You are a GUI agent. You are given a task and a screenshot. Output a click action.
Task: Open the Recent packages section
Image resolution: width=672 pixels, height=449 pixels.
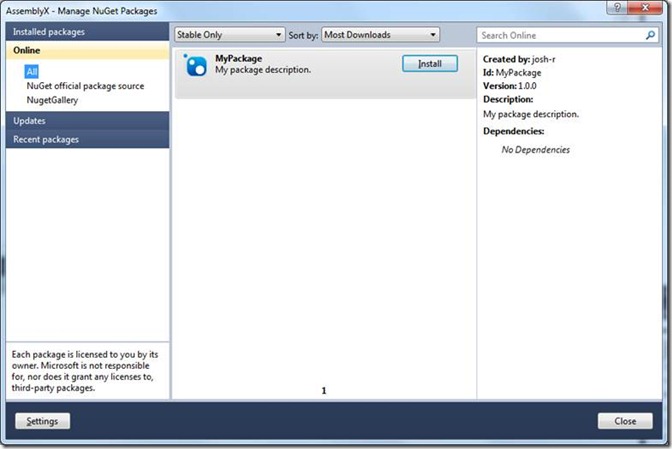pos(87,139)
